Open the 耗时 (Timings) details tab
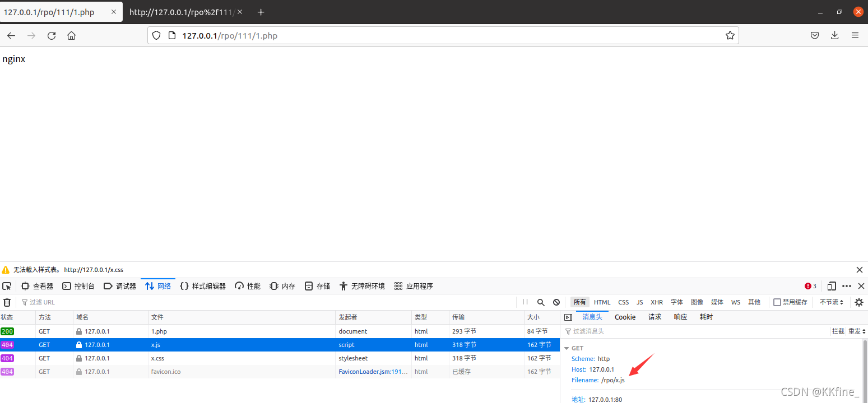This screenshot has height=403, width=868. [707, 317]
